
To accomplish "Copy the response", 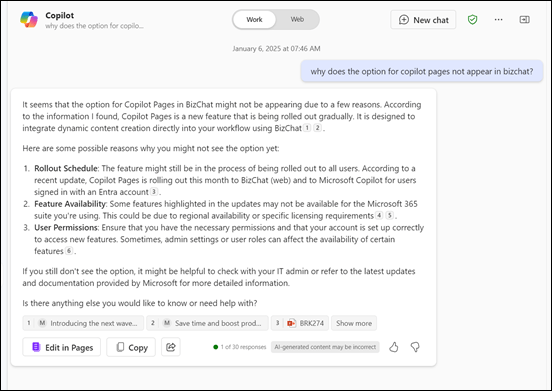I will click(x=131, y=347).
